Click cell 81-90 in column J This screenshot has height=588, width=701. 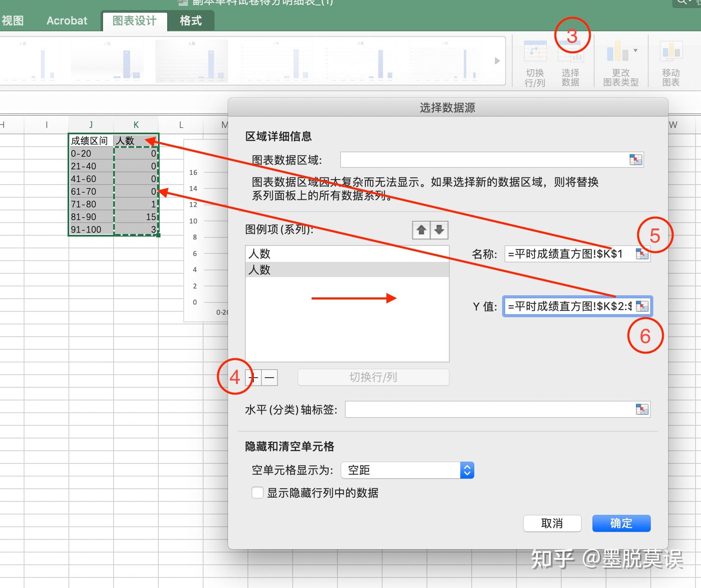[x=91, y=217]
